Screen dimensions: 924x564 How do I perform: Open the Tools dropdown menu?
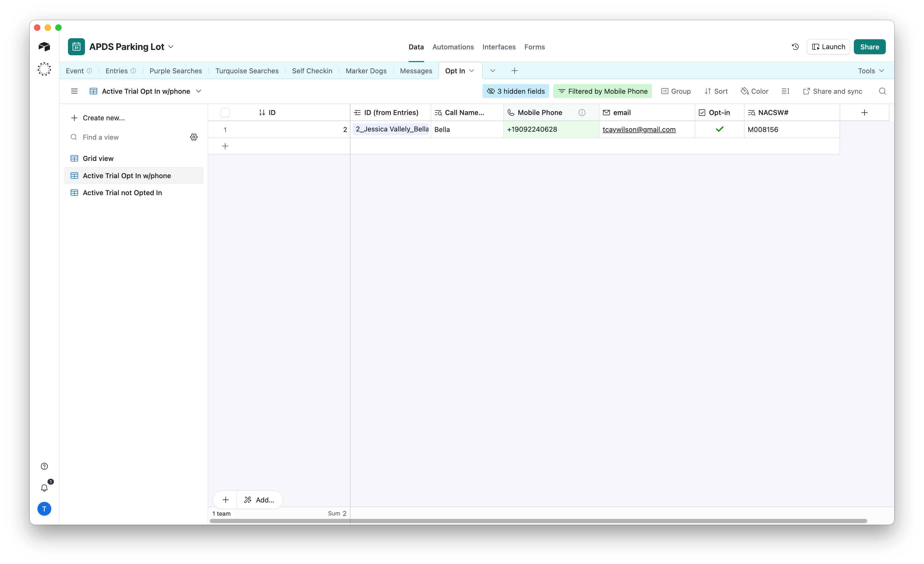tap(871, 71)
